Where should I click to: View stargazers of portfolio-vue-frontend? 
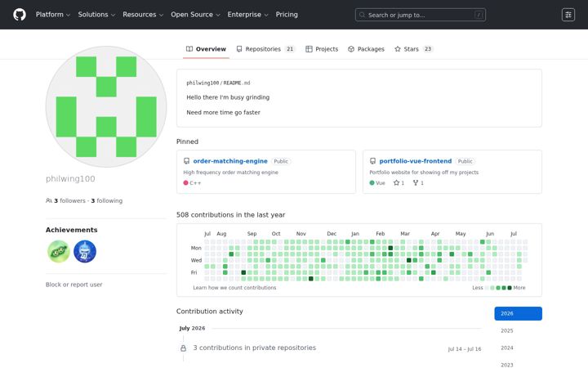coord(399,183)
